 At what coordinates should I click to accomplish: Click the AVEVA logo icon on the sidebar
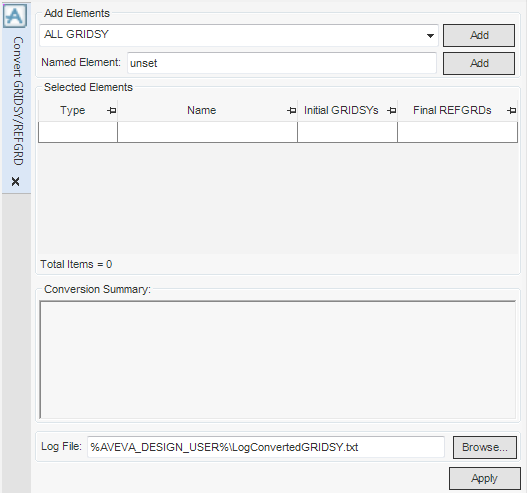click(15, 16)
